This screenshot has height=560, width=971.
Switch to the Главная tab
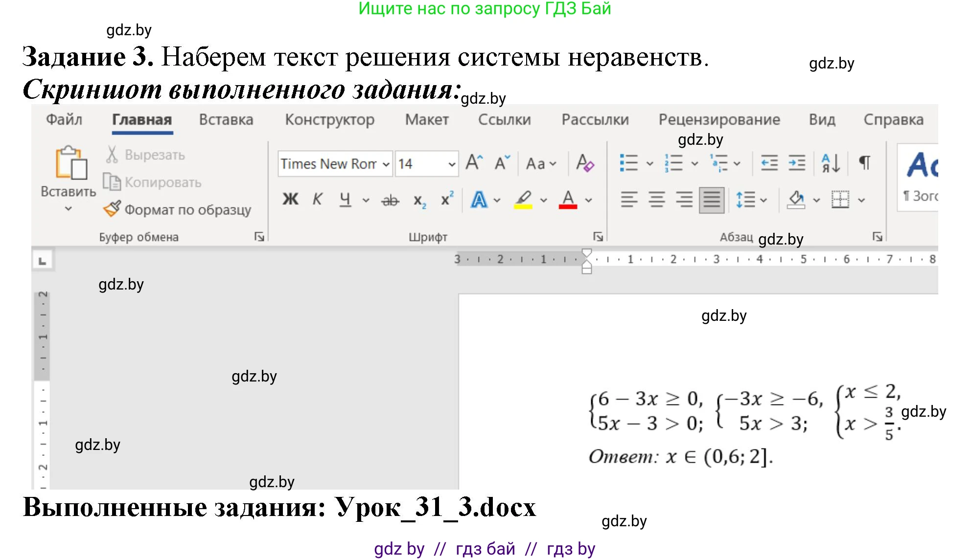(142, 120)
